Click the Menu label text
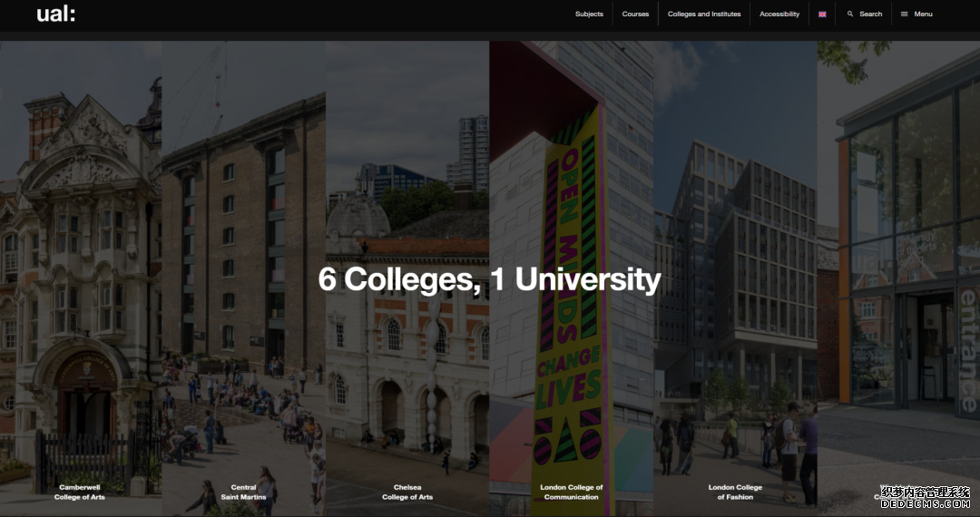This screenshot has height=517, width=980. [923, 14]
